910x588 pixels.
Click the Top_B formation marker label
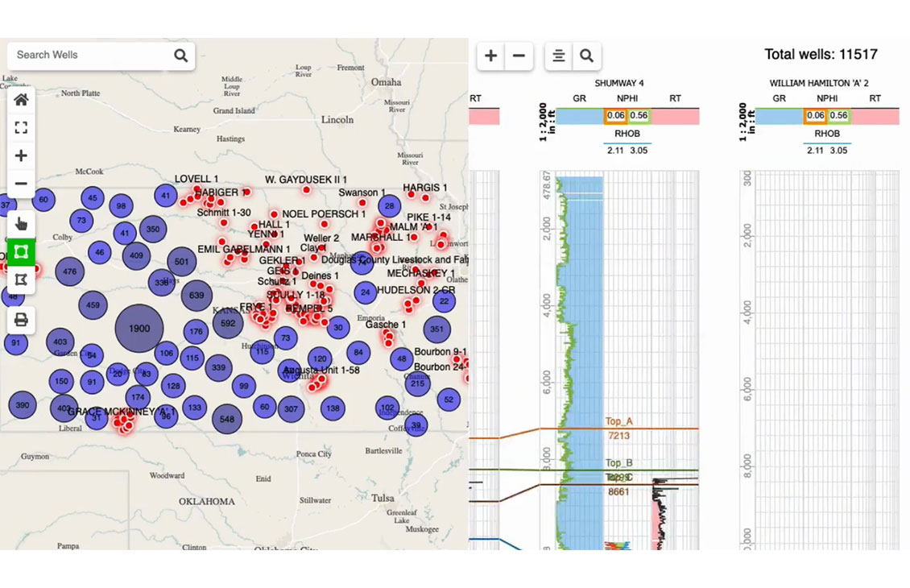tap(619, 463)
